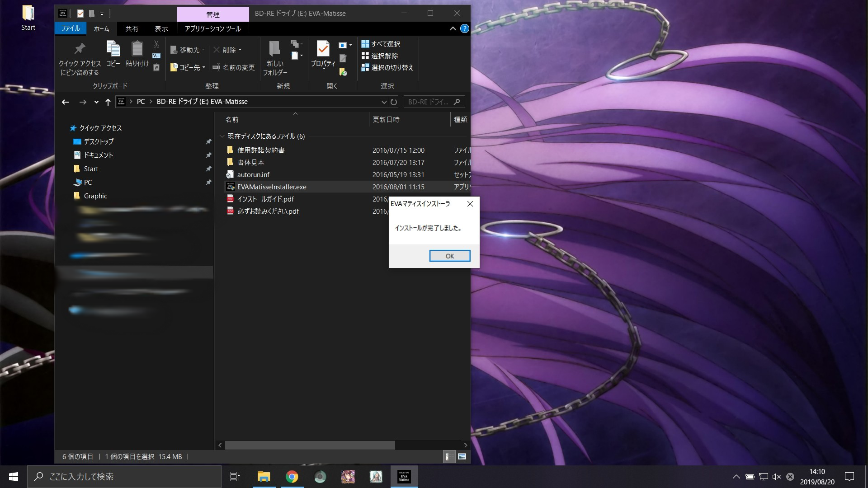Pin to Quick Access ribbon icon
The height and width of the screenshot is (488, 868).
coord(80,58)
